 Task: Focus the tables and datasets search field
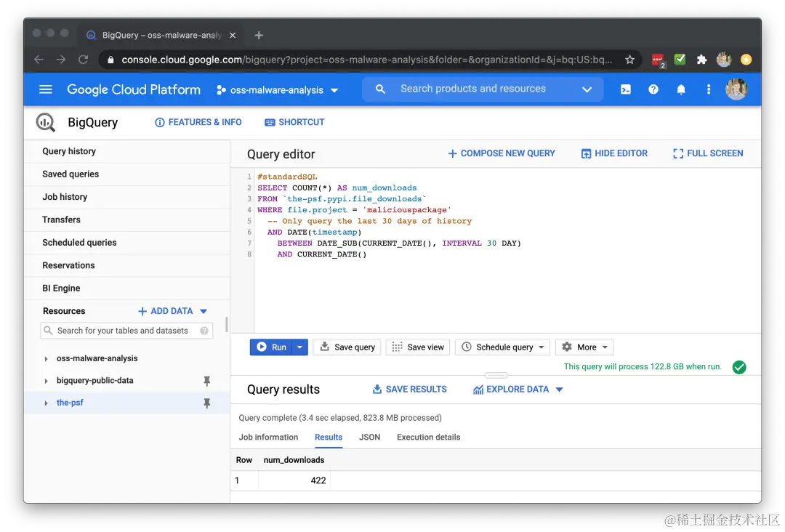[126, 331]
